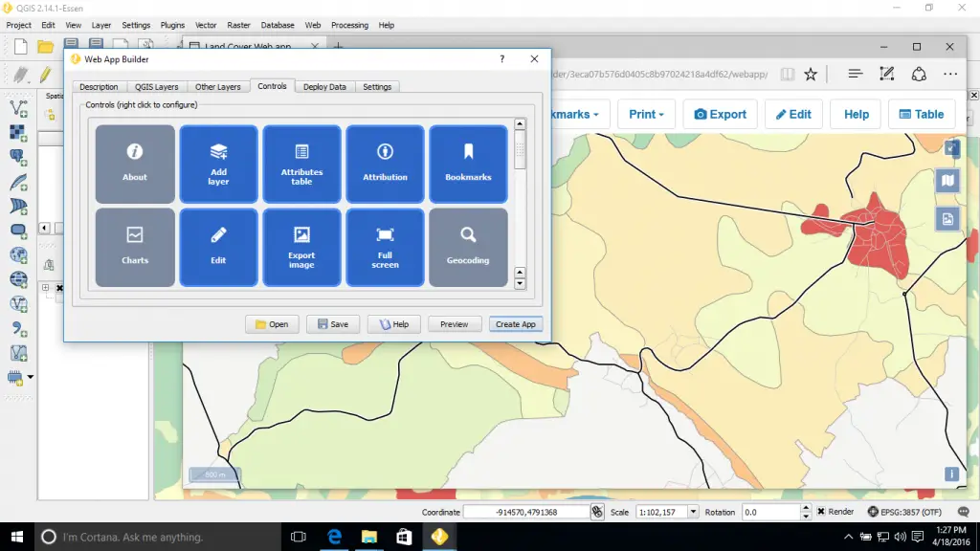The height and width of the screenshot is (551, 980).
Task: Click the Add Raster Layer icon
Action: coord(19,132)
